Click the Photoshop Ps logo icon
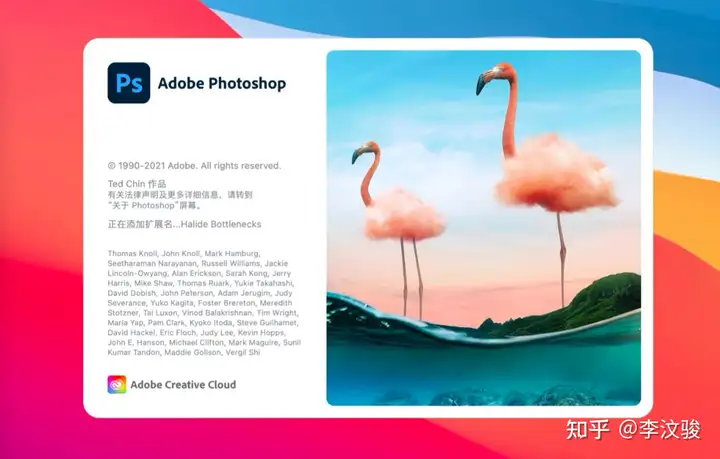This screenshot has height=459, width=720. (129, 83)
